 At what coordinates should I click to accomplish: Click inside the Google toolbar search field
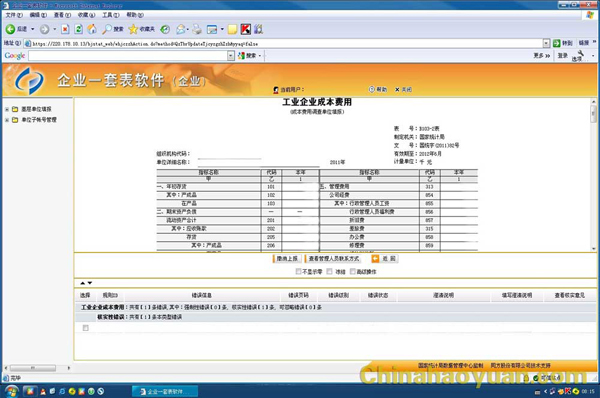[x=128, y=55]
